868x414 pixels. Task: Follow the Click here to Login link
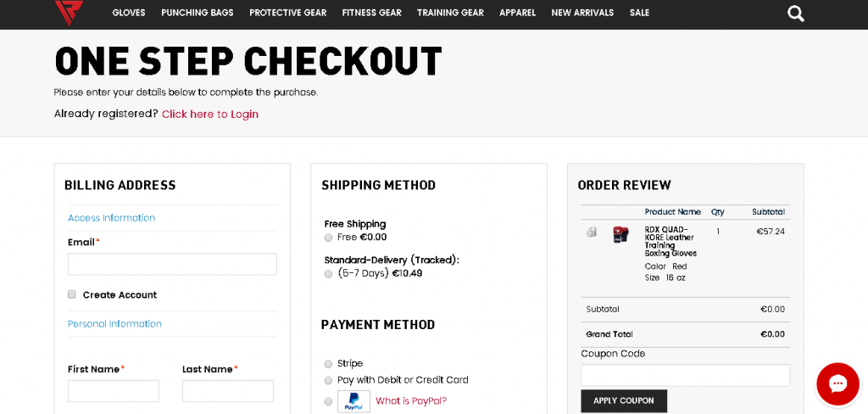[x=210, y=115]
